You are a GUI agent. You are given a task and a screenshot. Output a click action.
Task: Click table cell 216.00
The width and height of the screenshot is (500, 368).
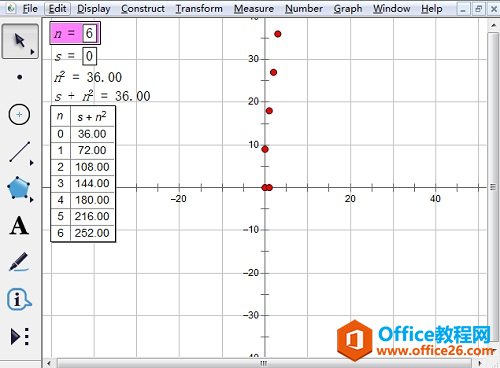click(x=92, y=216)
